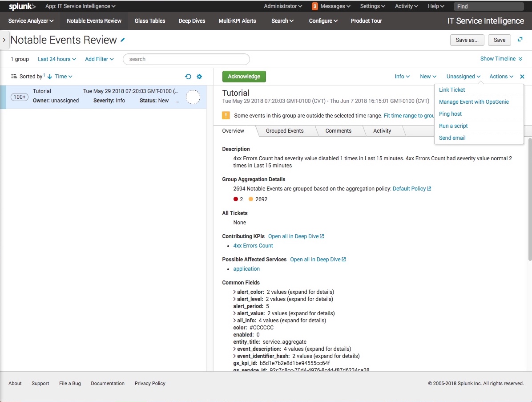Open the Messages notification badge
The width and height of the screenshot is (532, 402).
[315, 6]
